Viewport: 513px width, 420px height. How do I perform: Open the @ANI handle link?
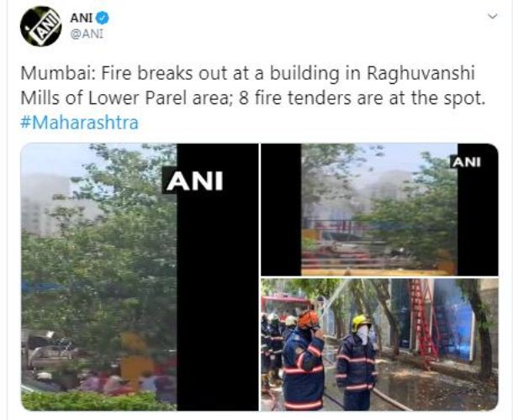click(87, 34)
